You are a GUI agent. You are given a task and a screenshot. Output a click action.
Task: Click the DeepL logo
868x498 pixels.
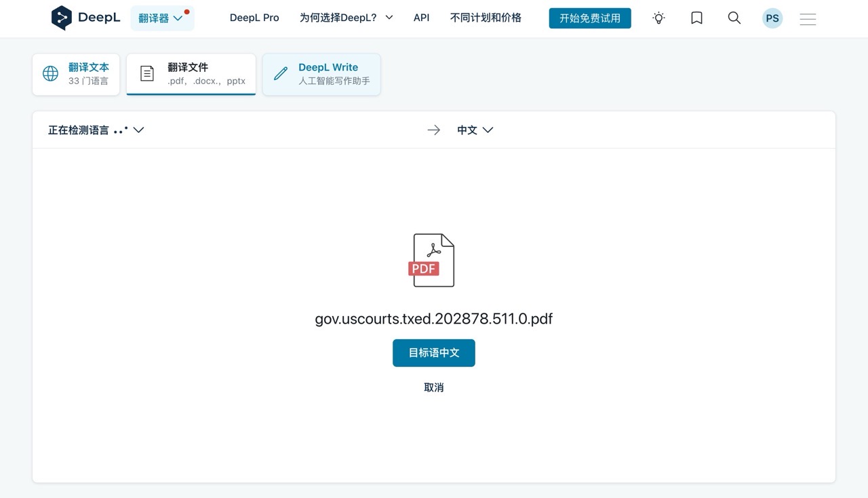click(x=85, y=18)
